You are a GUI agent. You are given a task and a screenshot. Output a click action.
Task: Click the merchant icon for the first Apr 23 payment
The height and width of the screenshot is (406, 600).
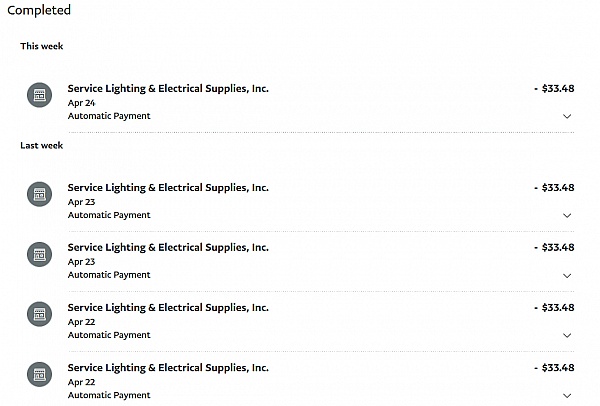pos(39,194)
